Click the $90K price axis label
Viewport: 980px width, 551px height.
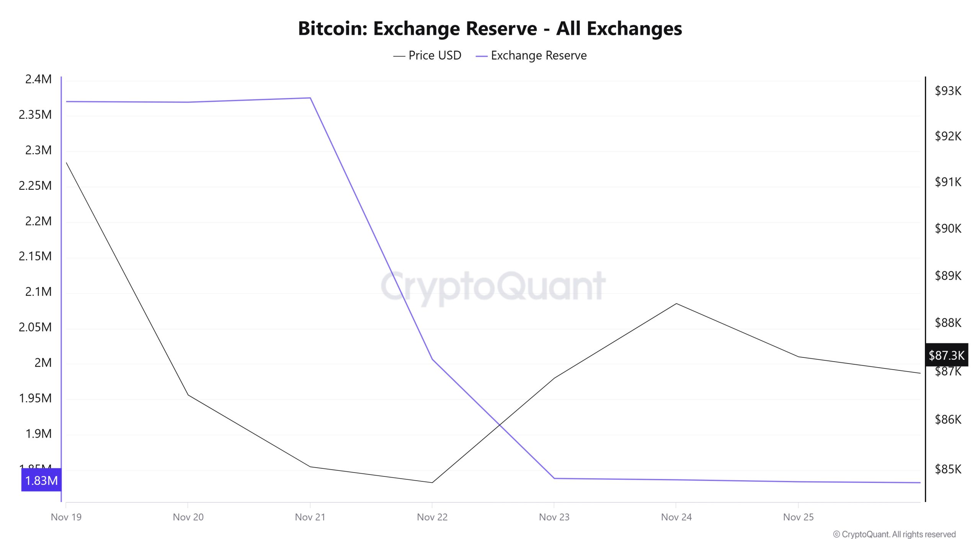click(x=948, y=228)
